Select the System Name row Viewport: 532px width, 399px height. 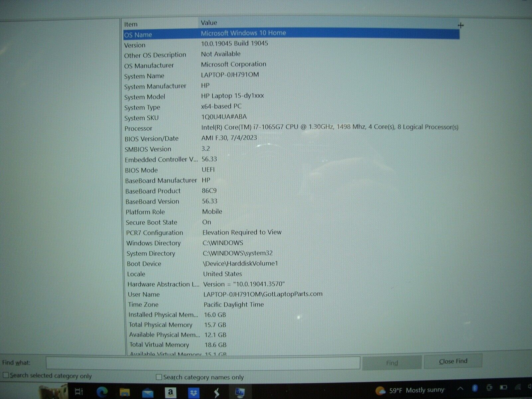coord(291,75)
